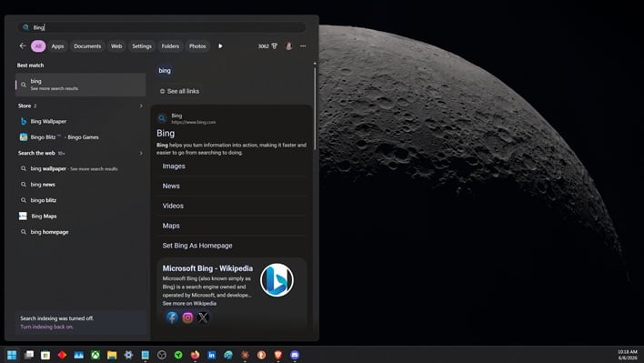The height and width of the screenshot is (363, 644).
Task: Select the All filter tab
Action: click(38, 46)
